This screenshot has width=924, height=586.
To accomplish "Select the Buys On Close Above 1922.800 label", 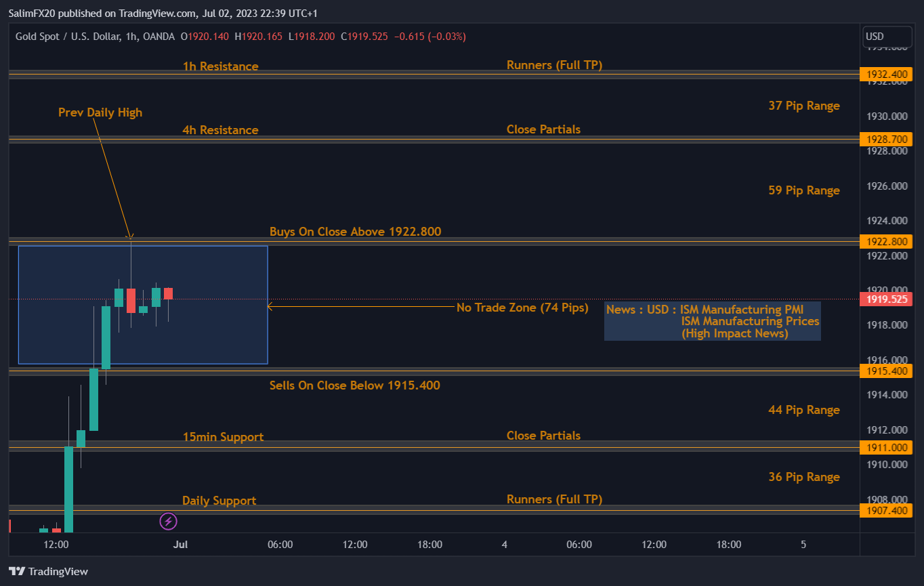I will pos(355,231).
